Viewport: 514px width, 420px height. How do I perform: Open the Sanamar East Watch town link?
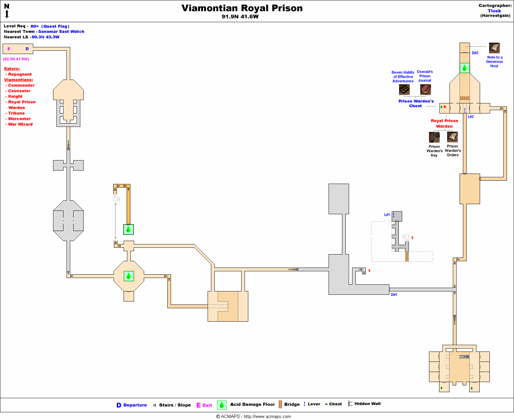click(61, 32)
